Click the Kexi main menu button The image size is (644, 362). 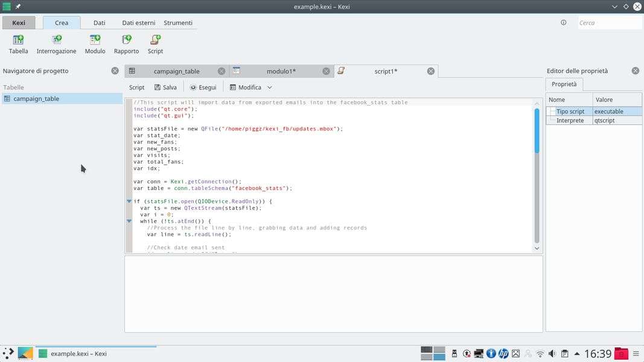click(x=19, y=23)
